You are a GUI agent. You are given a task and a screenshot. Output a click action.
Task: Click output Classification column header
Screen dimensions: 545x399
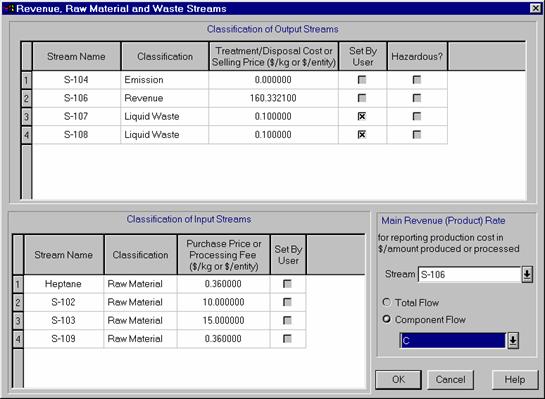[x=165, y=56]
